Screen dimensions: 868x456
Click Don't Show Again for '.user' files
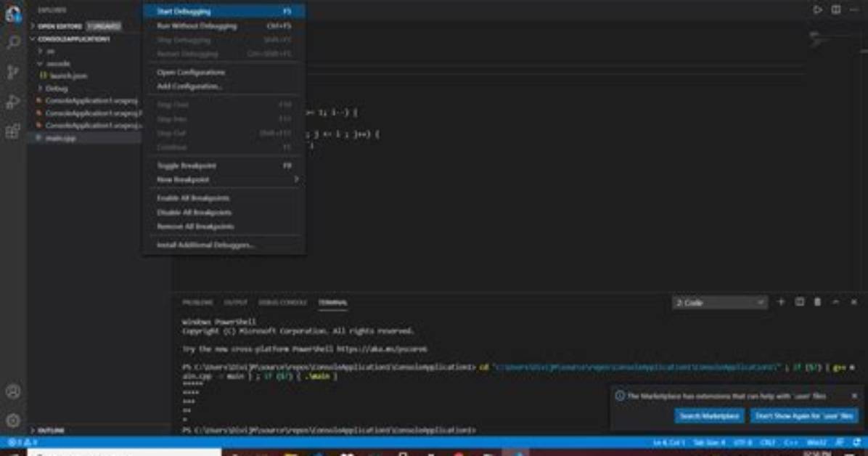804,415
